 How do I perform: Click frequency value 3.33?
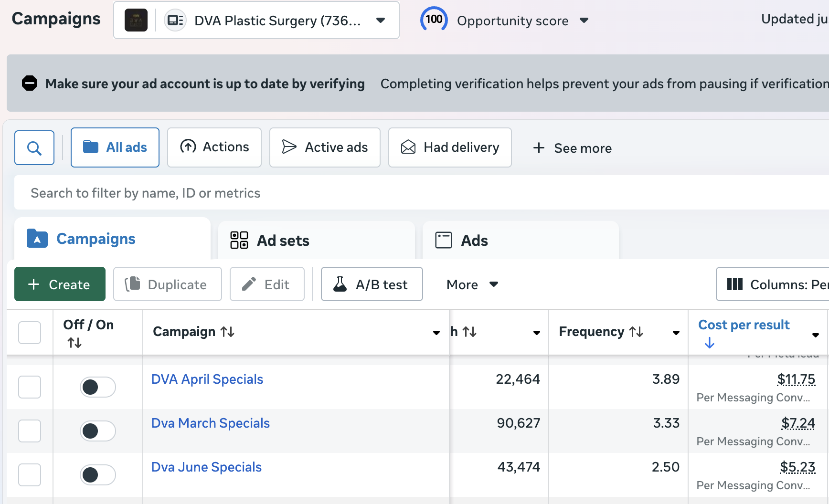click(666, 423)
